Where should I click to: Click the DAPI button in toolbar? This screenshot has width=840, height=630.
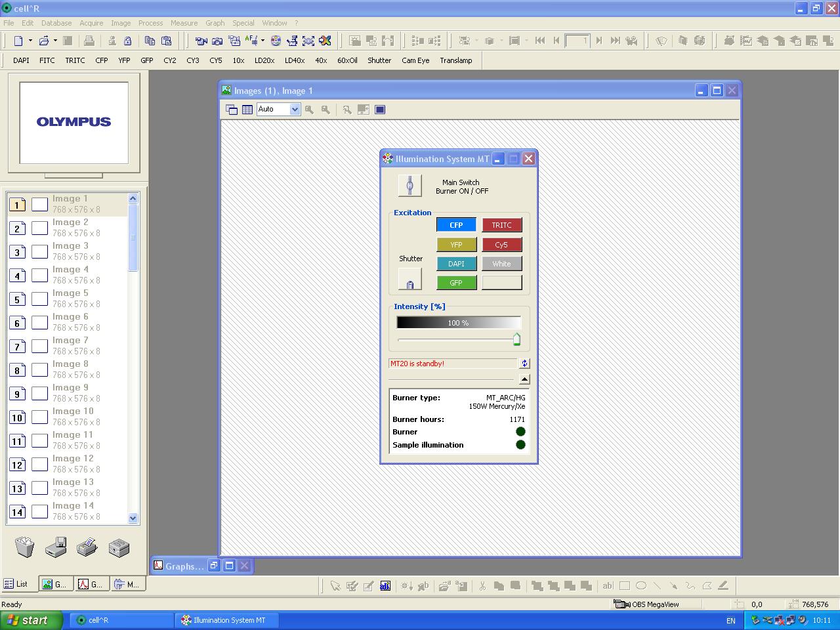pos(21,60)
